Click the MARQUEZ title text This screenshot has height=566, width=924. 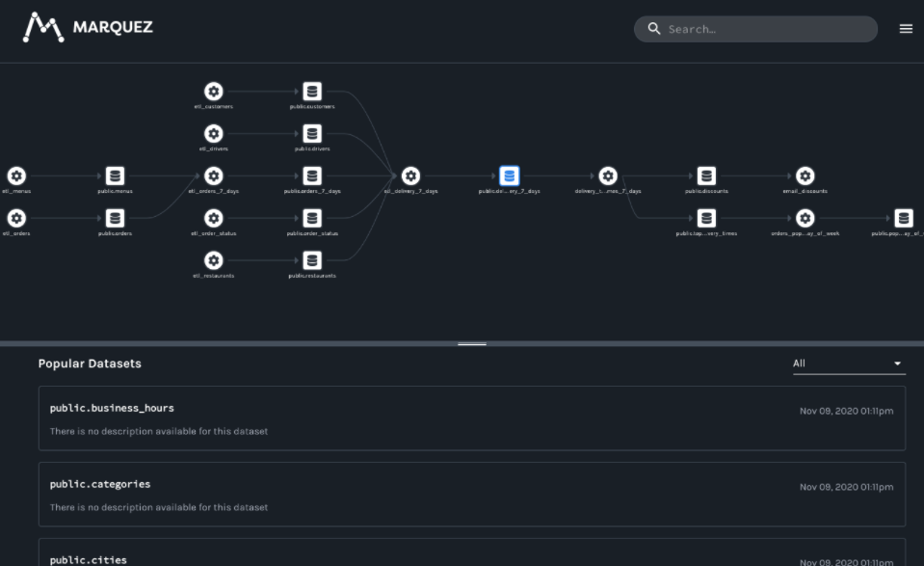(113, 27)
